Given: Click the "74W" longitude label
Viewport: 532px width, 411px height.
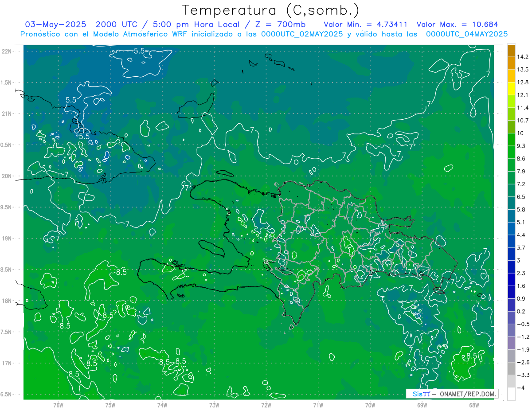Looking at the screenshot, I should (162, 405).
